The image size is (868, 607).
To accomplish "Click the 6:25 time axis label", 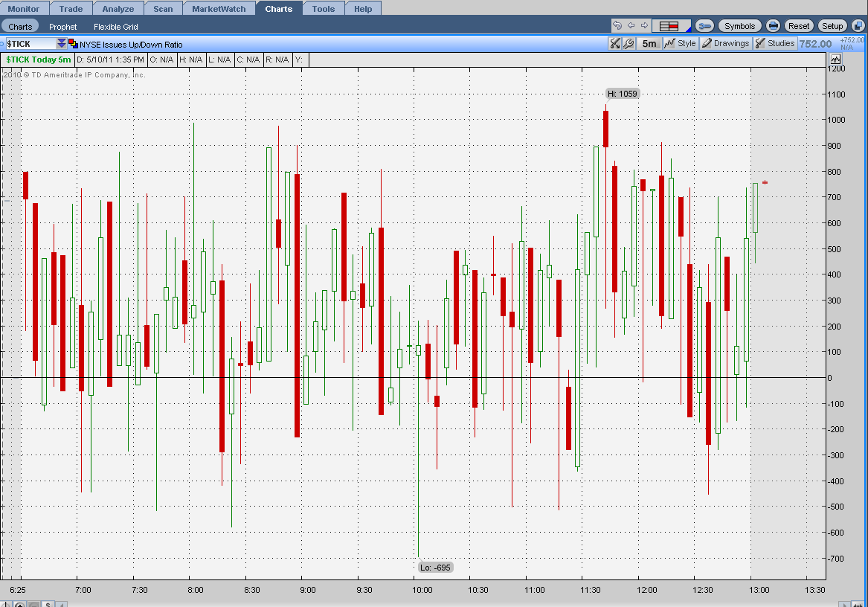I will [18, 590].
